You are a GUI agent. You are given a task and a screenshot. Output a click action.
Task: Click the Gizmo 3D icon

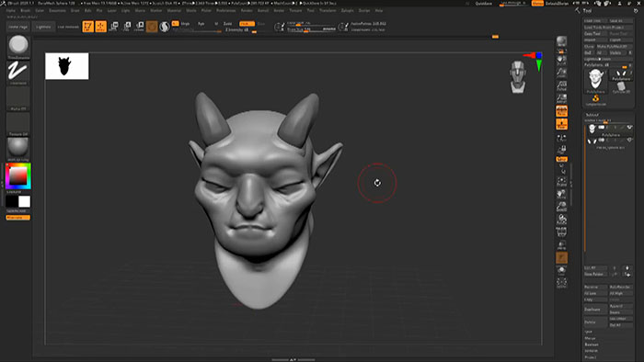(152, 27)
